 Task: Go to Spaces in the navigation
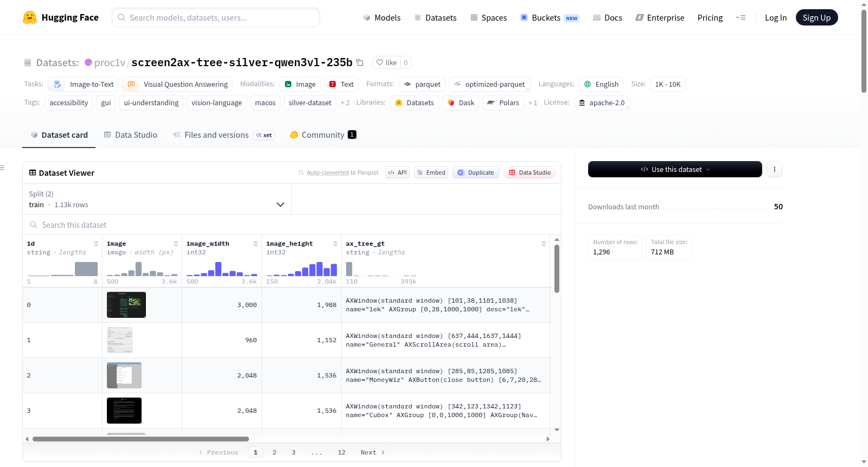pos(488,17)
